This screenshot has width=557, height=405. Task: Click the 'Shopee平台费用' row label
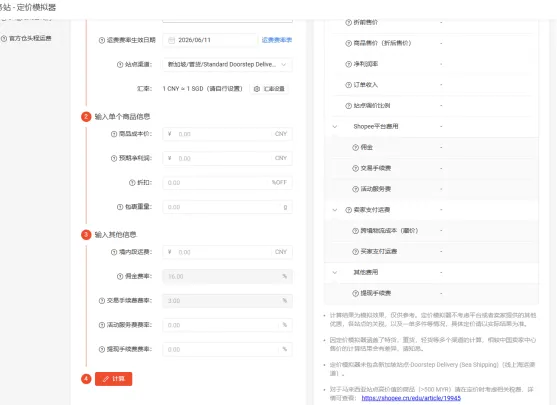[376, 126]
